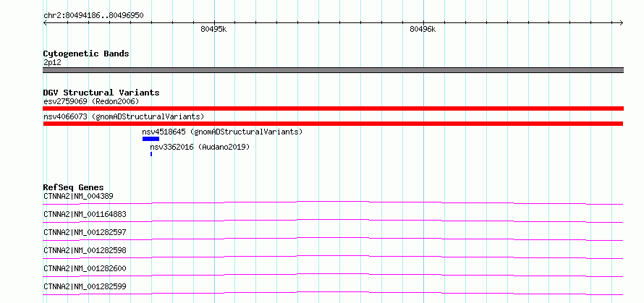Screen dimensions: 644x303
Task: Click the left arrow end of the ruler
Action: click(46, 22)
